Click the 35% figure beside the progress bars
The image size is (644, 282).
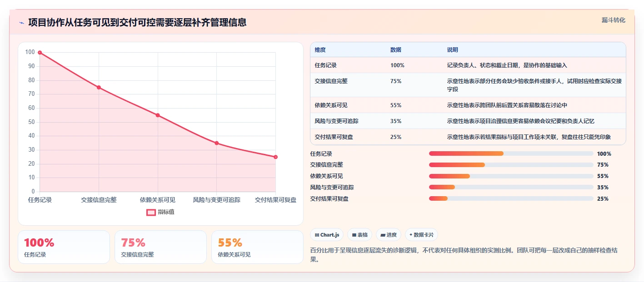tap(603, 187)
